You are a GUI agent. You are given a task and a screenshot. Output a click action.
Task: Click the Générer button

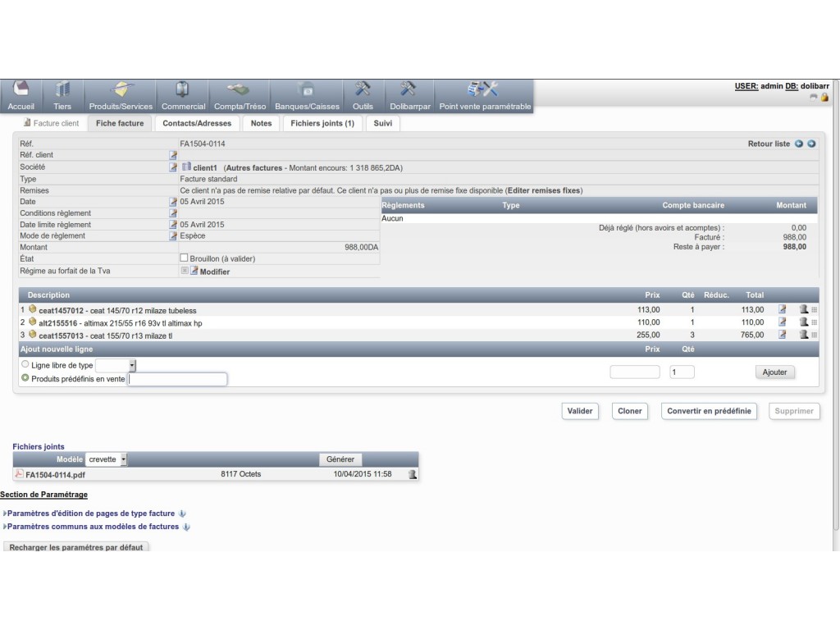[340, 459]
